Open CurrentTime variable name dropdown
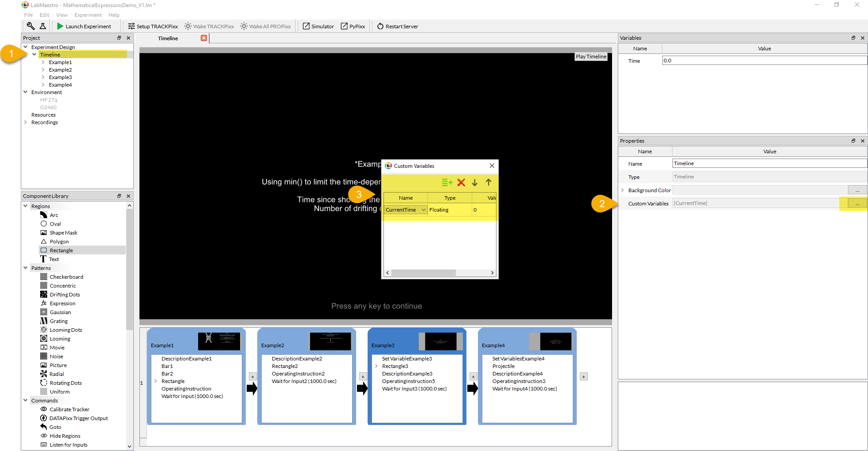The height and width of the screenshot is (451, 868). point(424,210)
